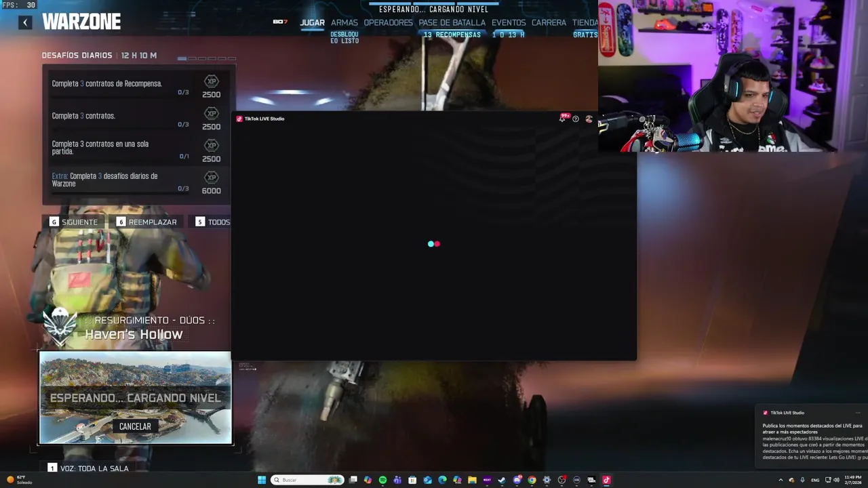Open the clock showing 11:49 PM
This screenshot has height=488, width=868.
tap(853, 480)
